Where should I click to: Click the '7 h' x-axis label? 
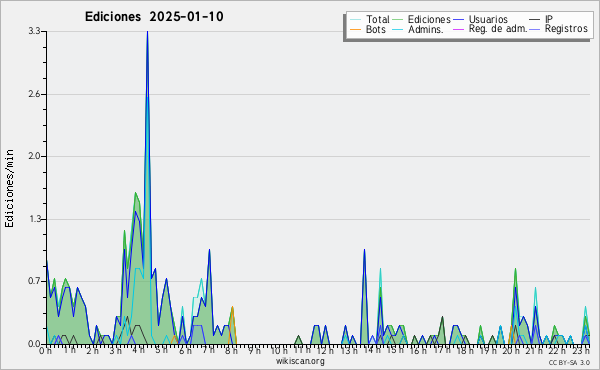click(209, 350)
